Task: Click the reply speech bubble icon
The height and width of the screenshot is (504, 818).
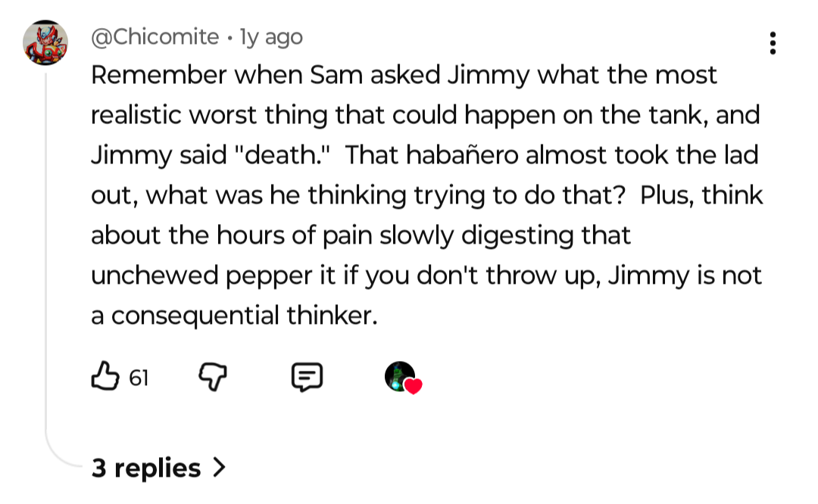Action: pos(308,376)
